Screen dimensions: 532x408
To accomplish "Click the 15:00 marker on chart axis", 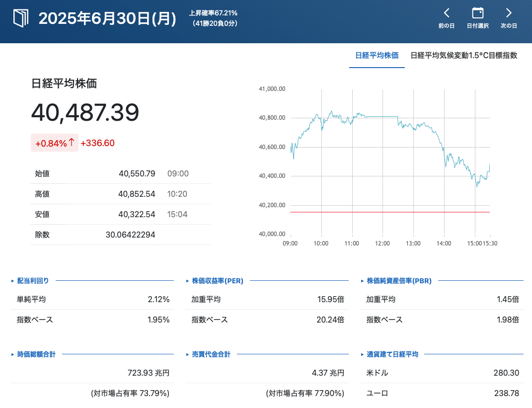I will 475,244.
